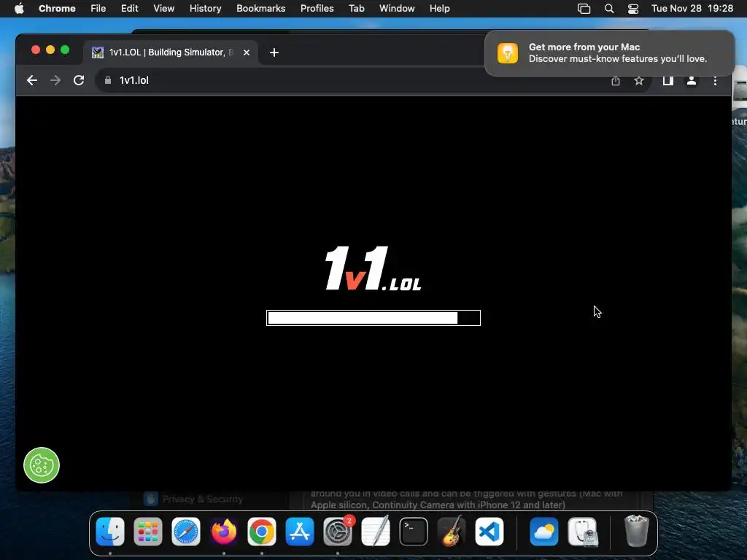
Task: Open Chrome's three-dot menu
Action: tap(715, 81)
